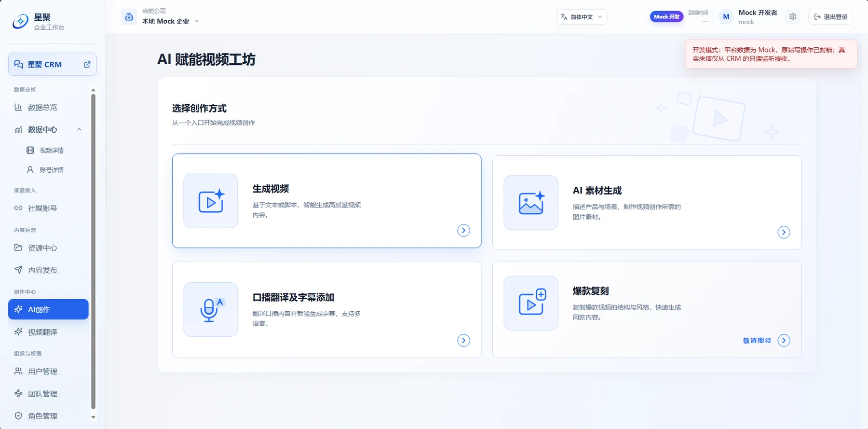The height and width of the screenshot is (429, 868).
Task: Click the sidebar vertical scrollbar thumb
Action: pyautogui.click(x=93, y=251)
